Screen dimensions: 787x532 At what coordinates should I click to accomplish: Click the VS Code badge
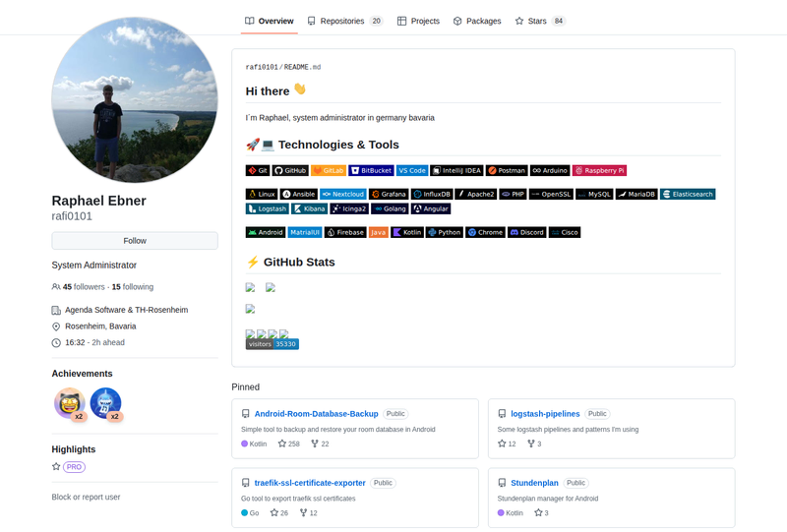pyautogui.click(x=412, y=171)
